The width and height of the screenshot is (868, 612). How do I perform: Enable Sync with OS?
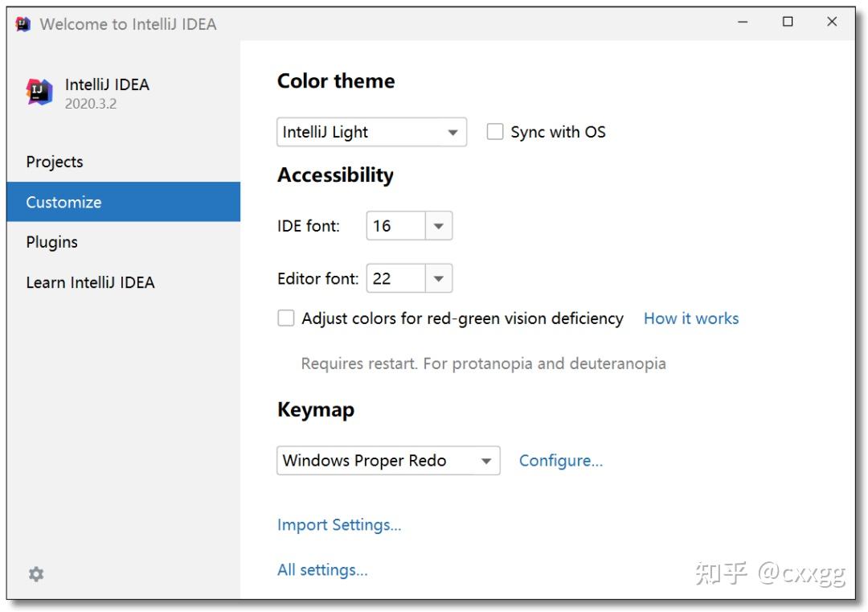click(x=495, y=132)
